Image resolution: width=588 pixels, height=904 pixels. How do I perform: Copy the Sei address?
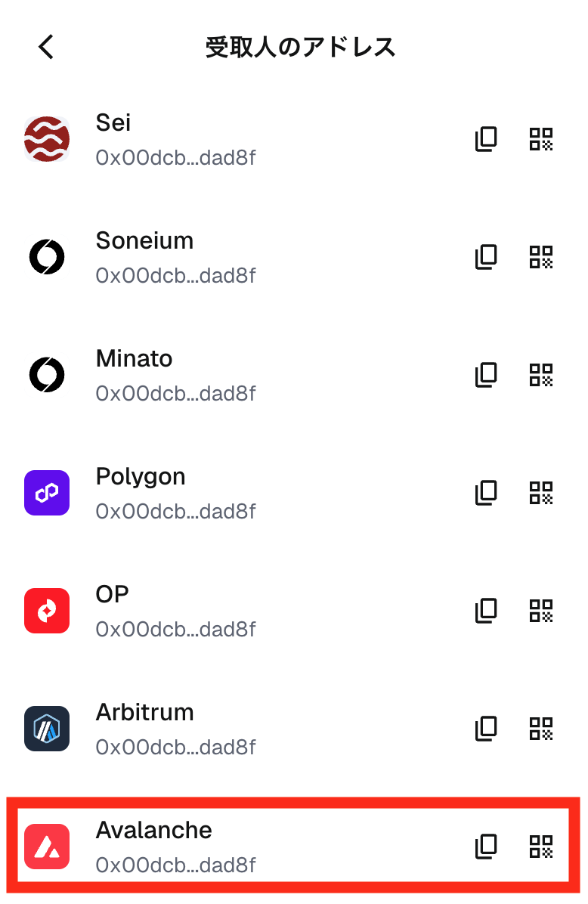point(486,139)
